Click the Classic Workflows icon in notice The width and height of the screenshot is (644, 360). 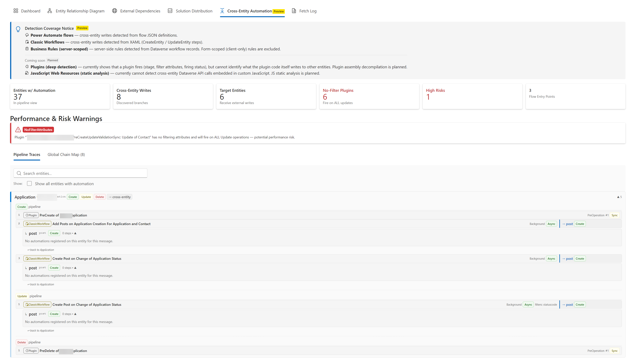pos(27,42)
